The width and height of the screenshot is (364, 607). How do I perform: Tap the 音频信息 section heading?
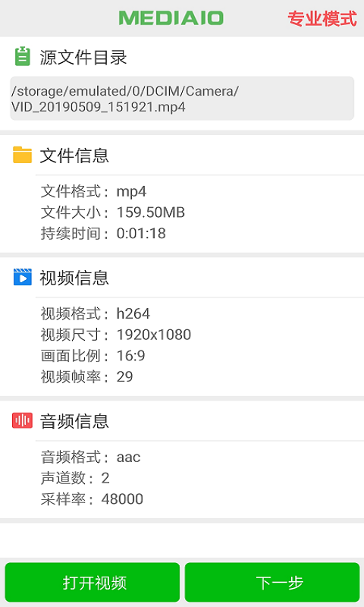coord(74,421)
